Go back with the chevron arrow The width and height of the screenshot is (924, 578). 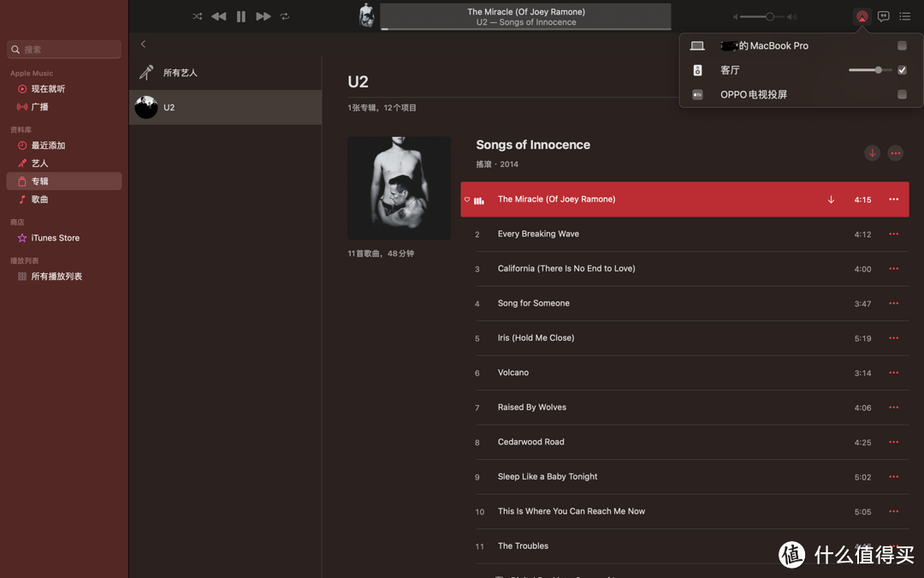(x=143, y=45)
